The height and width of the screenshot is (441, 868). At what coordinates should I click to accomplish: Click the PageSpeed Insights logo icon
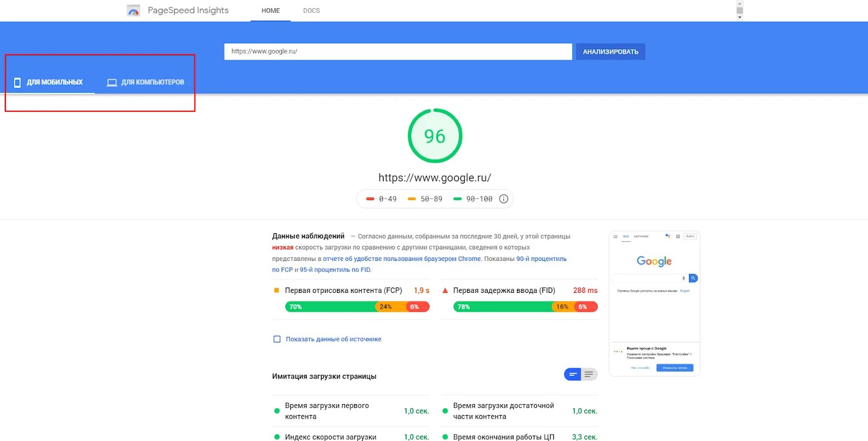coord(133,10)
